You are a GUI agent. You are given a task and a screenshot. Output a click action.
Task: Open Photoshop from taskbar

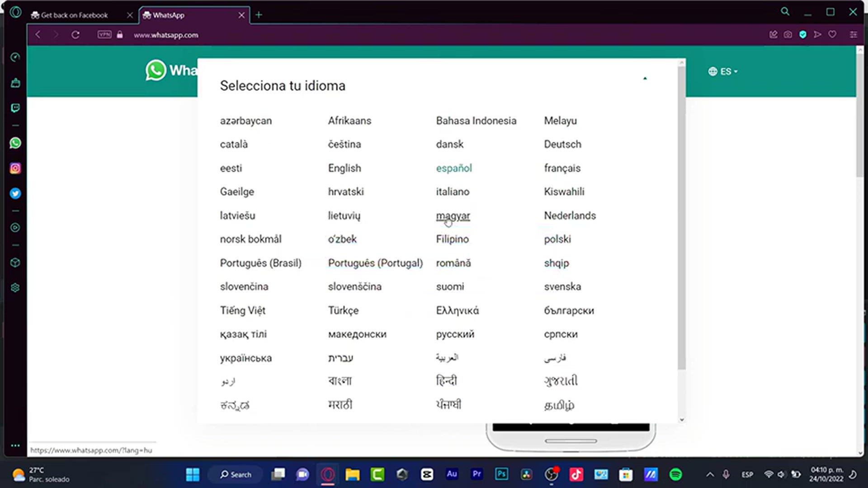point(502,474)
